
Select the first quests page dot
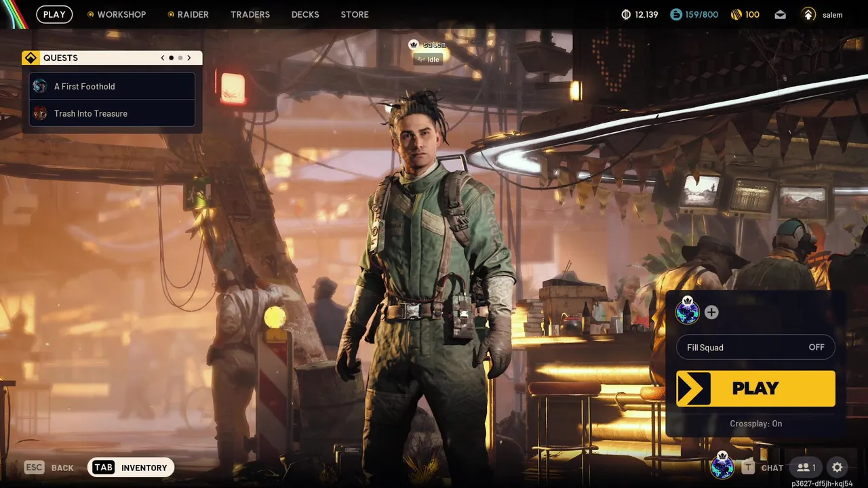click(171, 58)
